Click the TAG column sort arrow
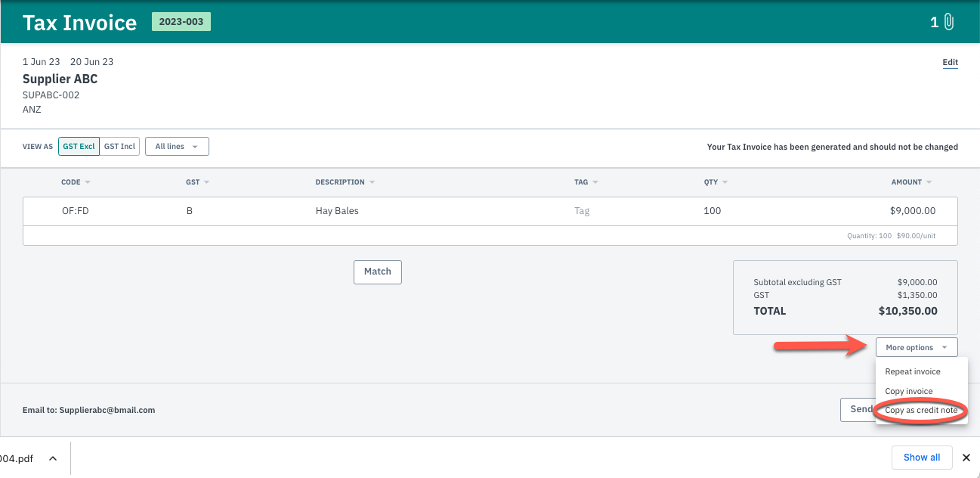This screenshot has width=980, height=478. pyautogui.click(x=595, y=182)
